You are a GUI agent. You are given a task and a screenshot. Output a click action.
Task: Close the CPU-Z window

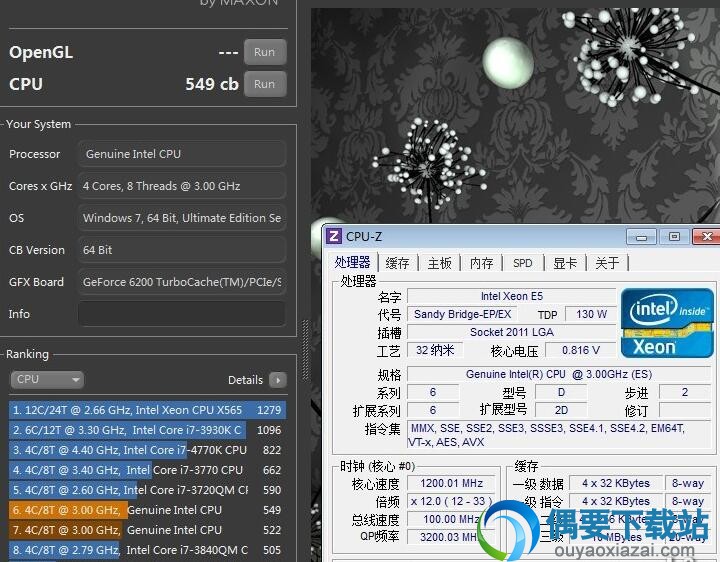click(707, 237)
